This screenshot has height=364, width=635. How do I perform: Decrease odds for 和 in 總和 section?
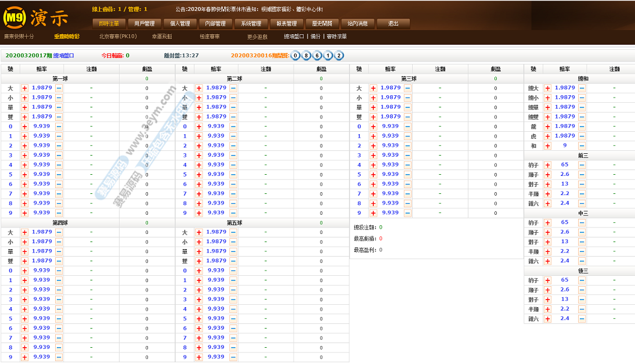582,146
